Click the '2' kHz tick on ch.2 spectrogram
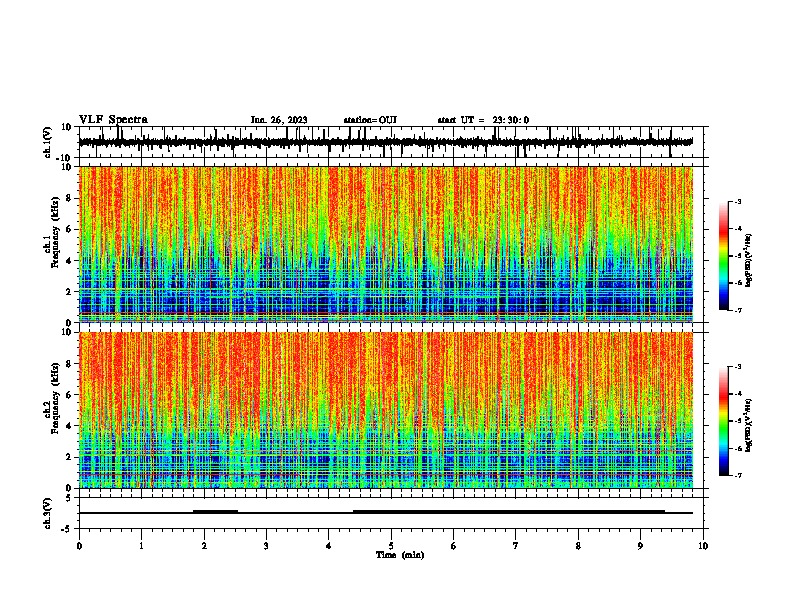This screenshot has width=792, height=612. coord(70,457)
